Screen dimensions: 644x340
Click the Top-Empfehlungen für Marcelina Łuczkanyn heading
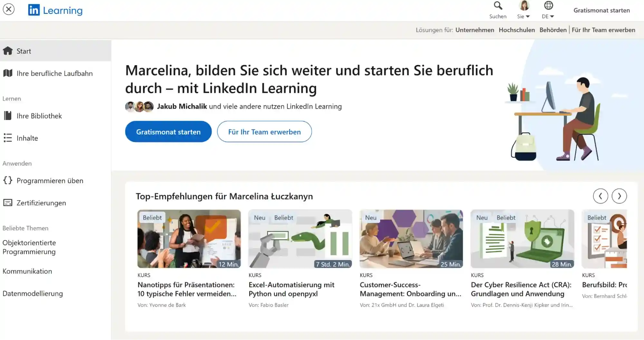pyautogui.click(x=224, y=196)
